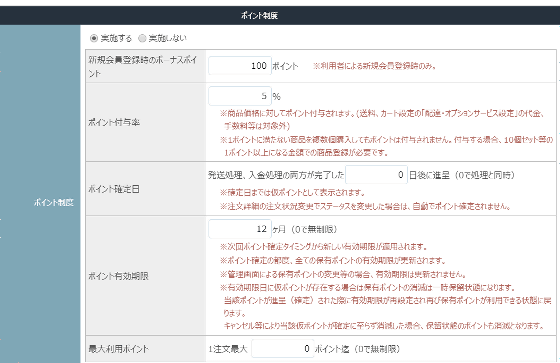
Task: Click the ポイント付与率 row label
Action: [x=114, y=122]
